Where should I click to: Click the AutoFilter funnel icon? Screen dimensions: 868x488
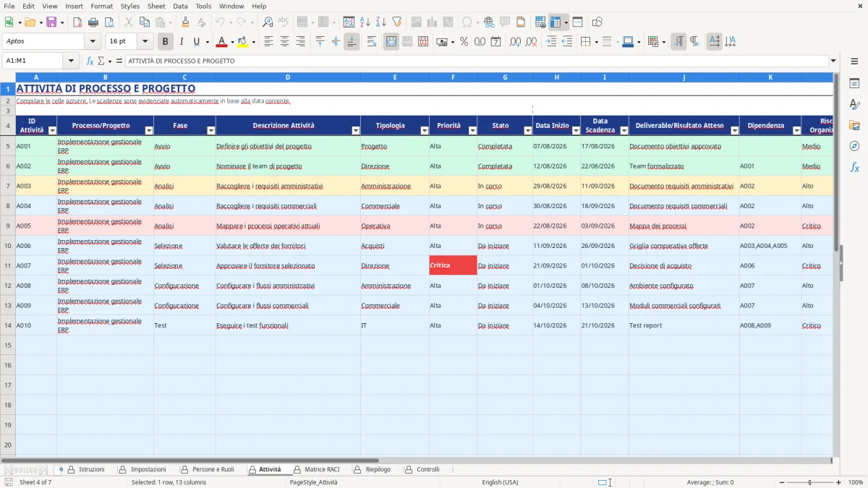point(397,22)
